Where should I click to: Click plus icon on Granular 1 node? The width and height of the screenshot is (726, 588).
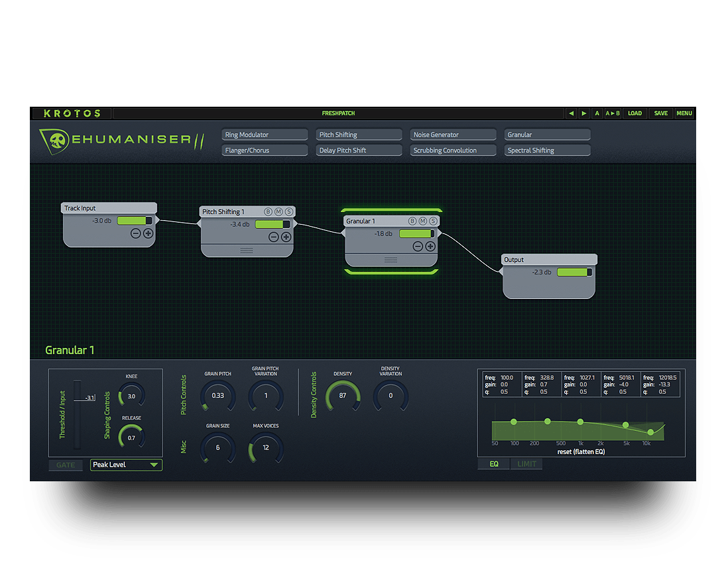pyautogui.click(x=430, y=247)
